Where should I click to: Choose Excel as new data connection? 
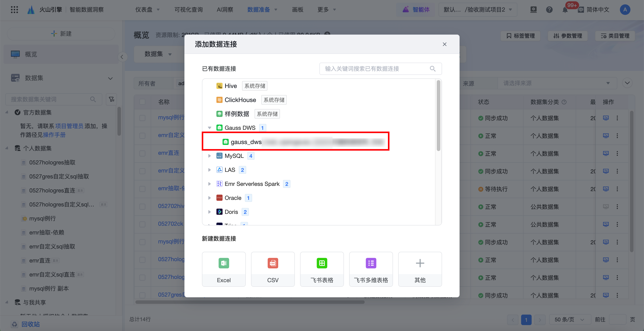[224, 269]
